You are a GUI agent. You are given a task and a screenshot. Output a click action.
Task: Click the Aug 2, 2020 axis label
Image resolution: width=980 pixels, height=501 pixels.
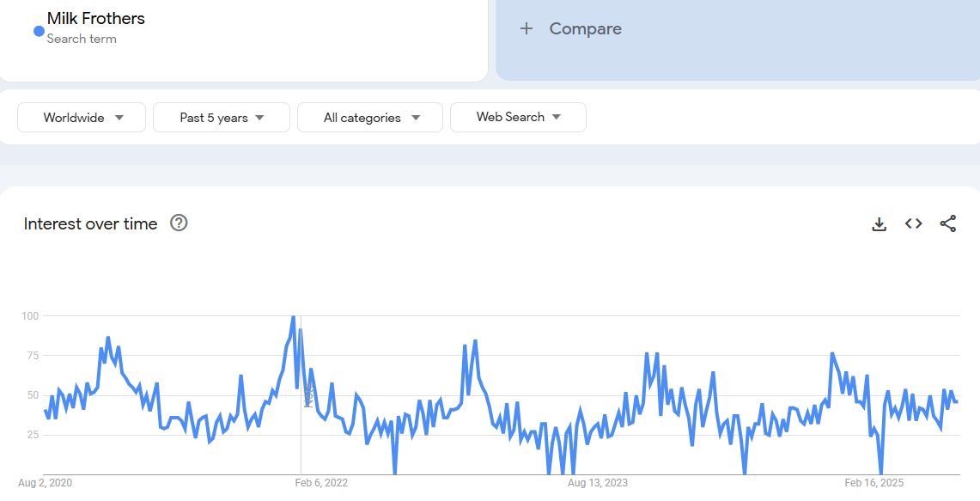click(46, 483)
